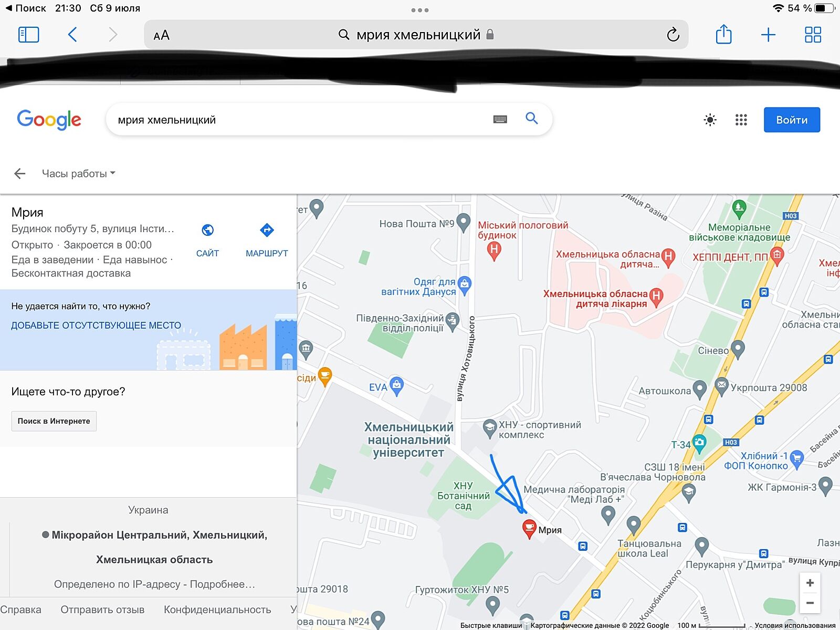Viewport: 840px width, 630px height.
Task: Open Safari text size AA menu
Action: 161,35
